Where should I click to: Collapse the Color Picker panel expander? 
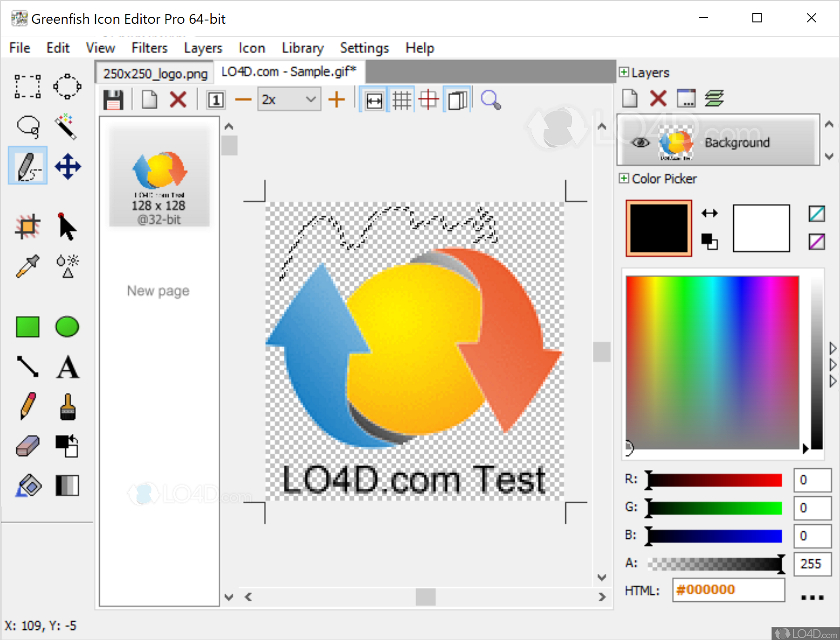(624, 178)
